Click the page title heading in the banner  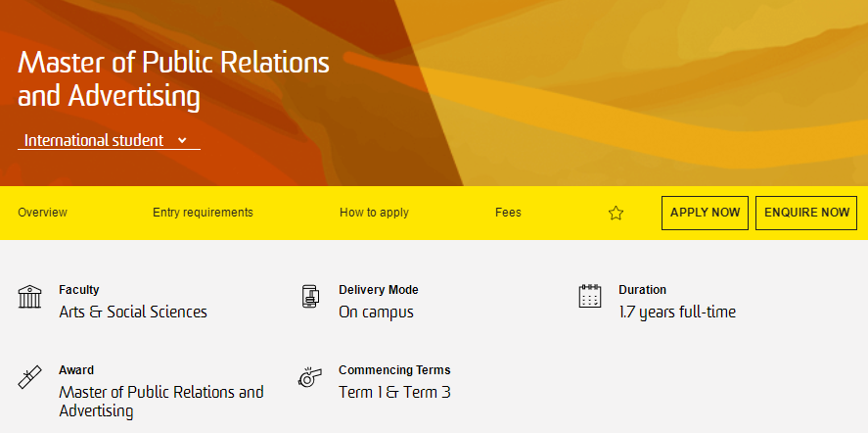(x=174, y=79)
